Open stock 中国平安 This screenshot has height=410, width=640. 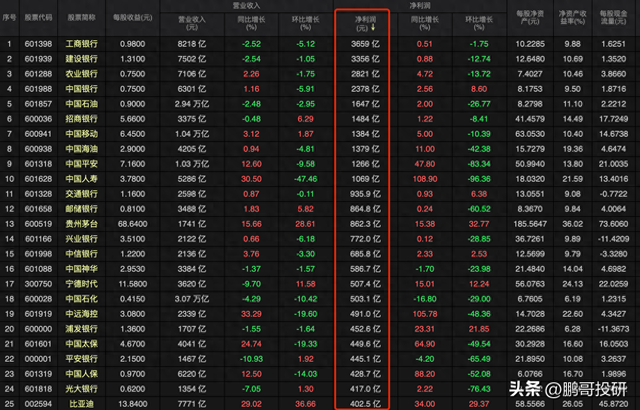(x=82, y=164)
